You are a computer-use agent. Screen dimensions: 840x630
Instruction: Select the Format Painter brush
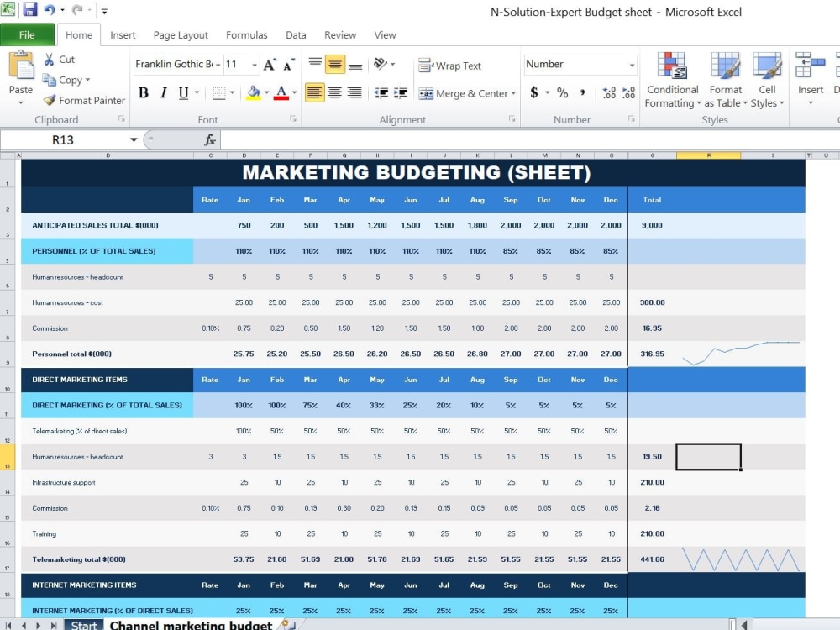click(50, 100)
